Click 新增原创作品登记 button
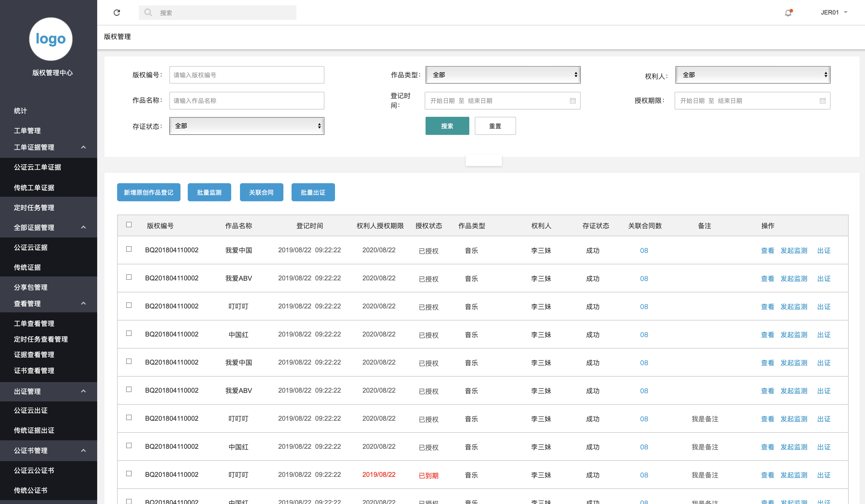This screenshot has height=504, width=865. 148,192
